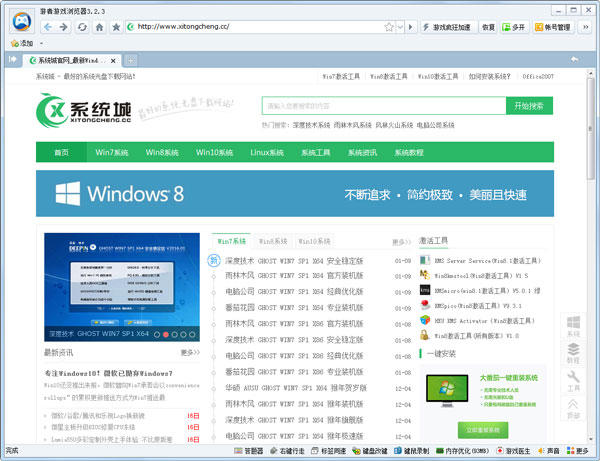Click the 立即重装系统 green button
This screenshot has height=461, width=600.
pyautogui.click(x=483, y=430)
